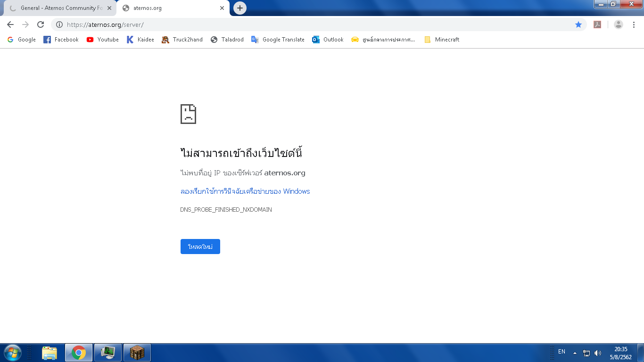Switch to the General - Aternos Community tab
The height and width of the screenshot is (362, 644).
tap(60, 8)
